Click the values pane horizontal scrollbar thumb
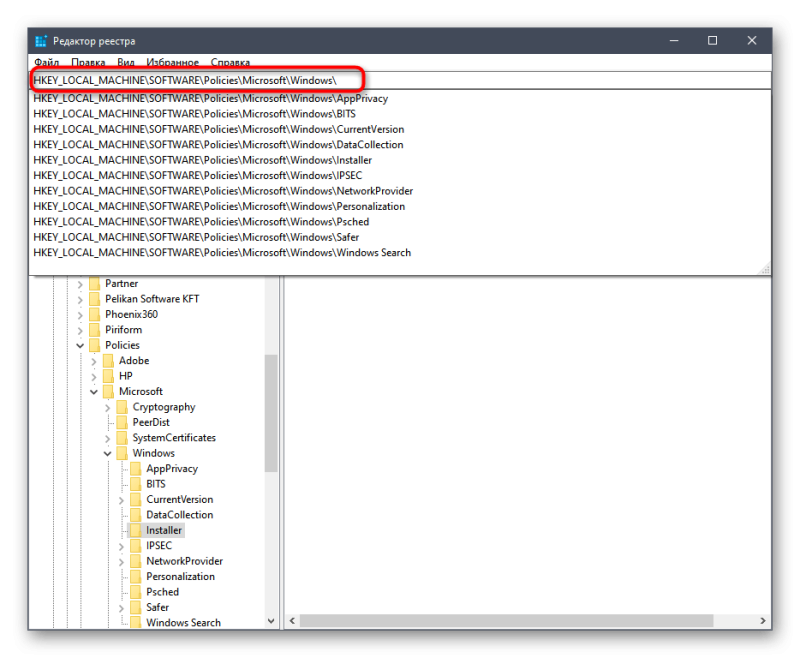 click(506, 621)
